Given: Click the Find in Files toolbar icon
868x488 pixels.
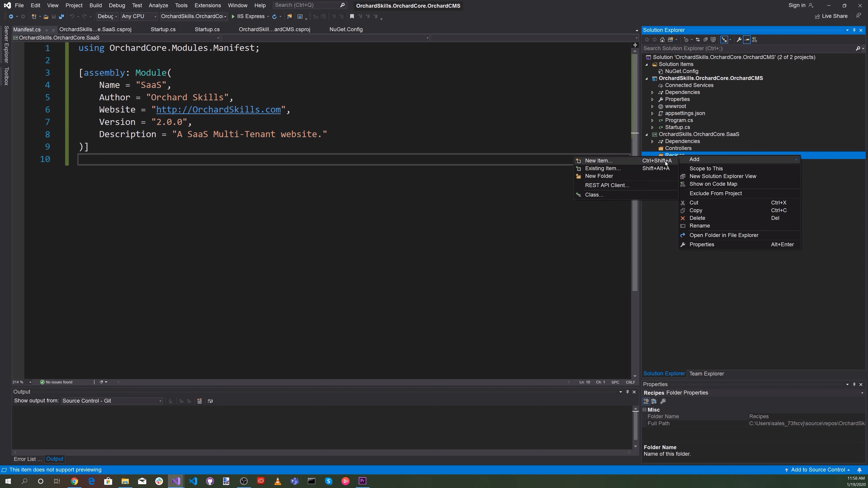Looking at the screenshot, I should pos(289,16).
